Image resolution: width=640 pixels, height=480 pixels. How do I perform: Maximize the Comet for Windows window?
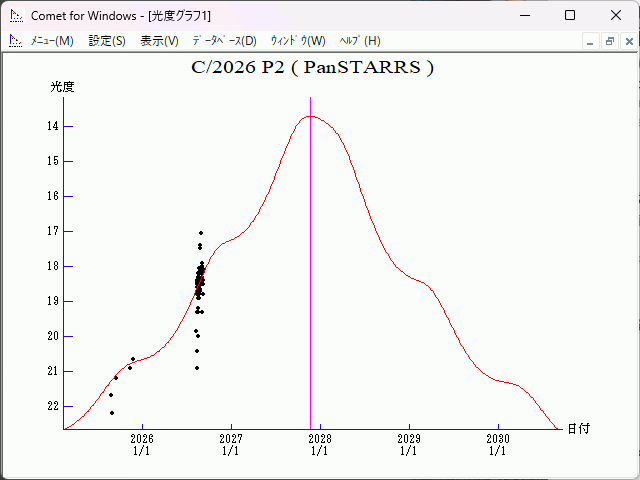coord(570,16)
